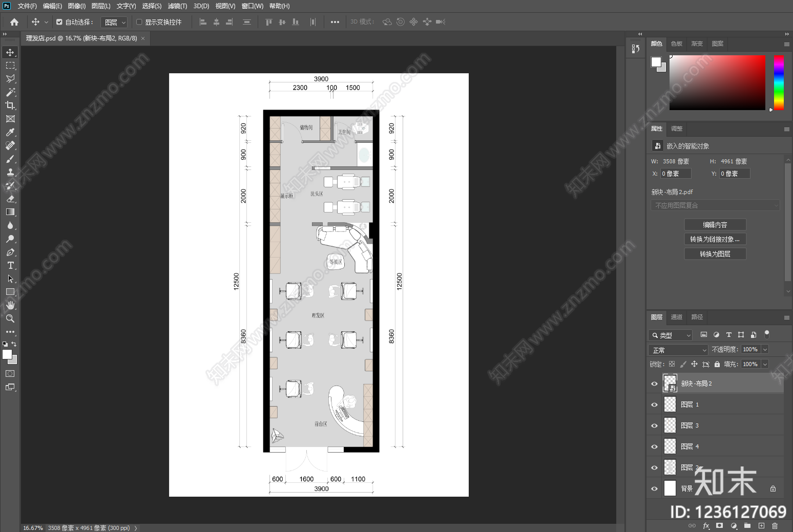Viewport: 793px width, 532px height.
Task: Create a new group with folder icon
Action: tap(747, 526)
